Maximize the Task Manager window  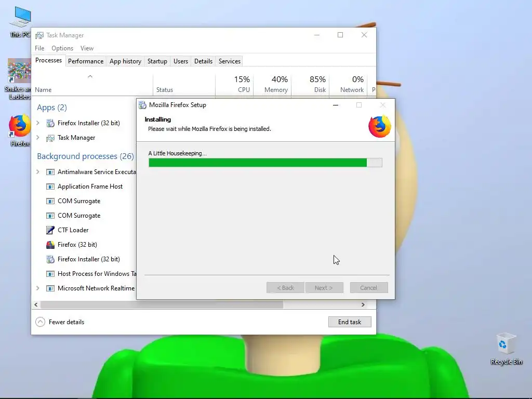pyautogui.click(x=340, y=35)
